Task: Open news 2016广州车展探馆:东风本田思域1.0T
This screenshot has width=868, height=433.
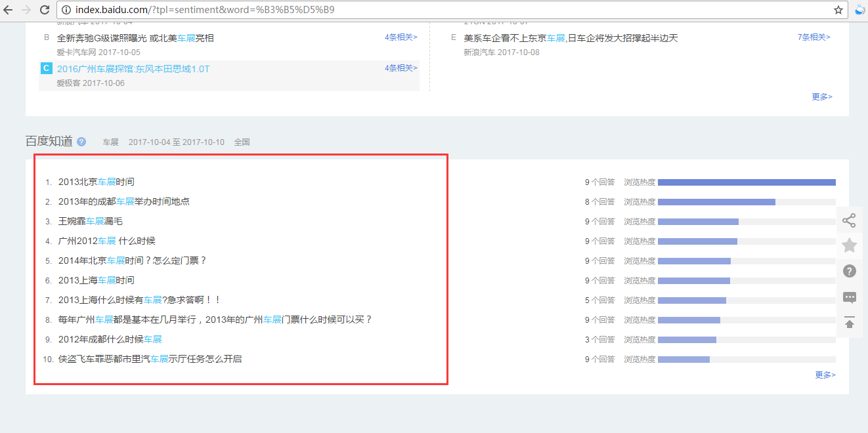Action: click(133, 69)
